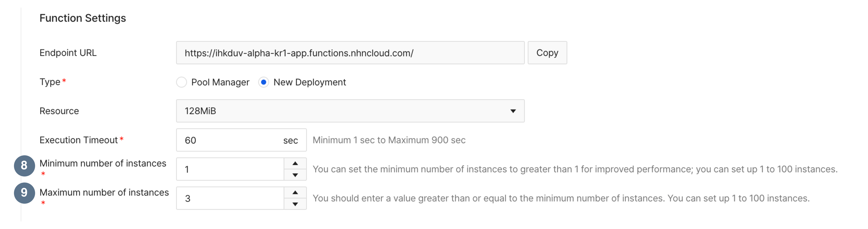The width and height of the screenshot is (868, 229).
Task: Click the number 9 callout badge
Action: 24,193
